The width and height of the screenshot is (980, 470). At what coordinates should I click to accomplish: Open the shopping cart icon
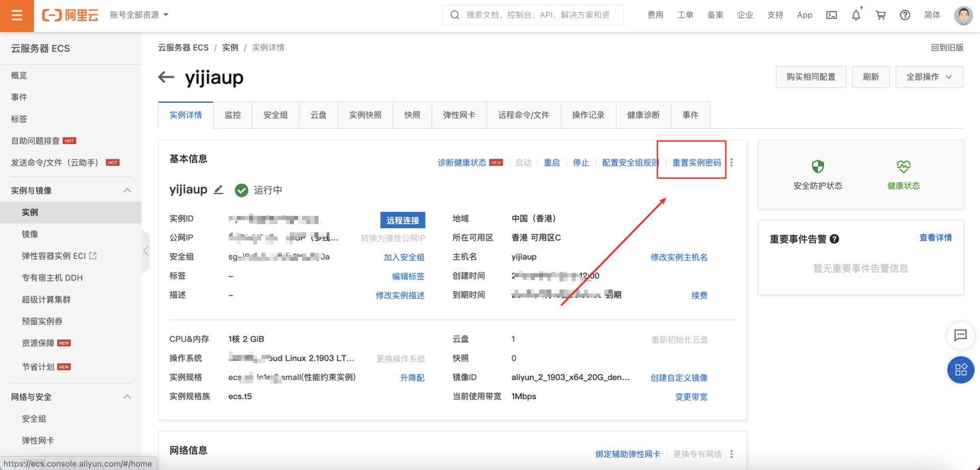pos(881,15)
